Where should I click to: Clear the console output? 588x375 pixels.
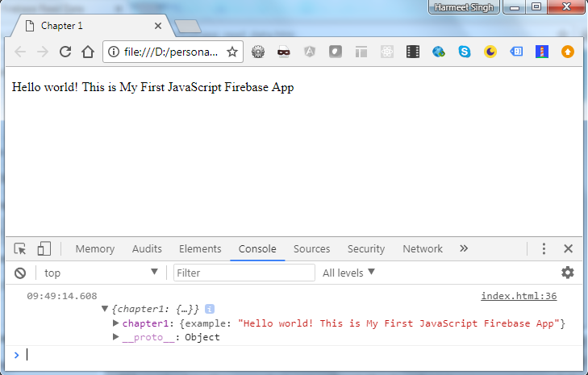[20, 273]
